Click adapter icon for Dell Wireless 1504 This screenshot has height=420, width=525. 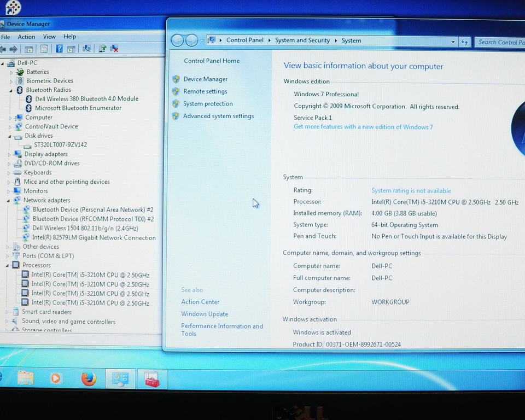[26, 228]
